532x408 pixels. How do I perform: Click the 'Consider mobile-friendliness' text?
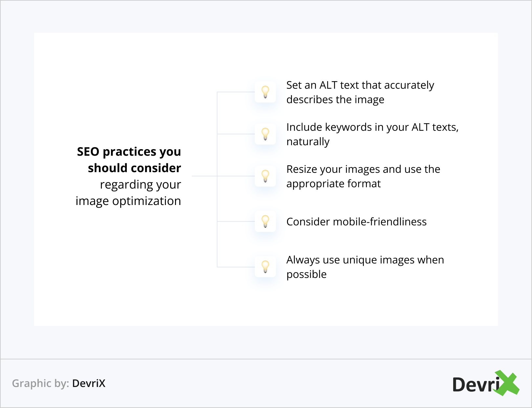pyautogui.click(x=356, y=222)
